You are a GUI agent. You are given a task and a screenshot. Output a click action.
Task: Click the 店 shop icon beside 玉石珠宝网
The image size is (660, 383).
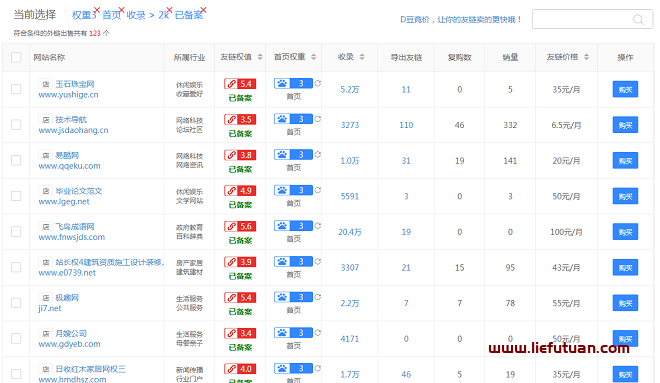pyautogui.click(x=45, y=84)
